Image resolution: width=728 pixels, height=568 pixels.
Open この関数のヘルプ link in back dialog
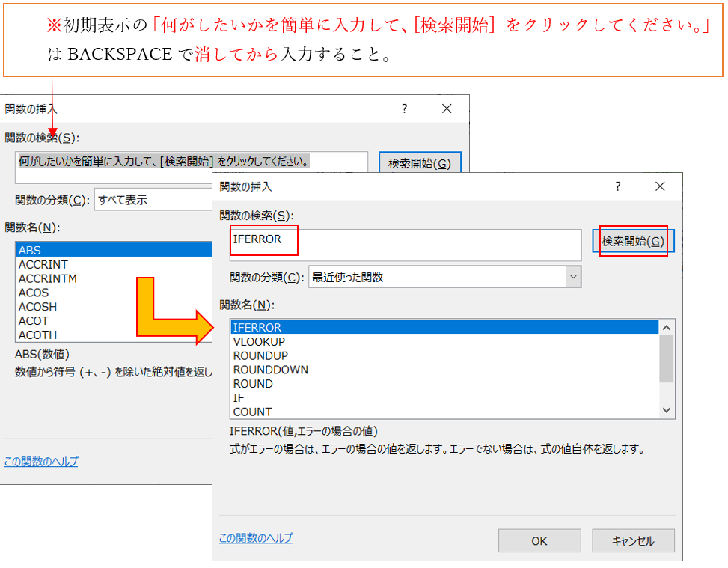coord(41,462)
